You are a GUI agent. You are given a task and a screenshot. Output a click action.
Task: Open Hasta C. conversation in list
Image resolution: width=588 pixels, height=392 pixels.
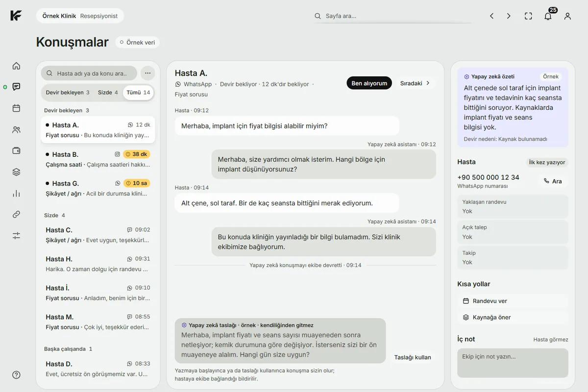98,235
